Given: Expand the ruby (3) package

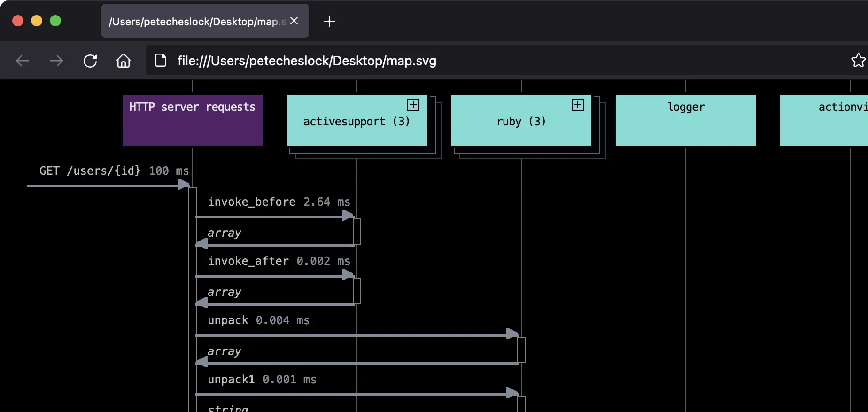Looking at the screenshot, I should pyautogui.click(x=578, y=105).
